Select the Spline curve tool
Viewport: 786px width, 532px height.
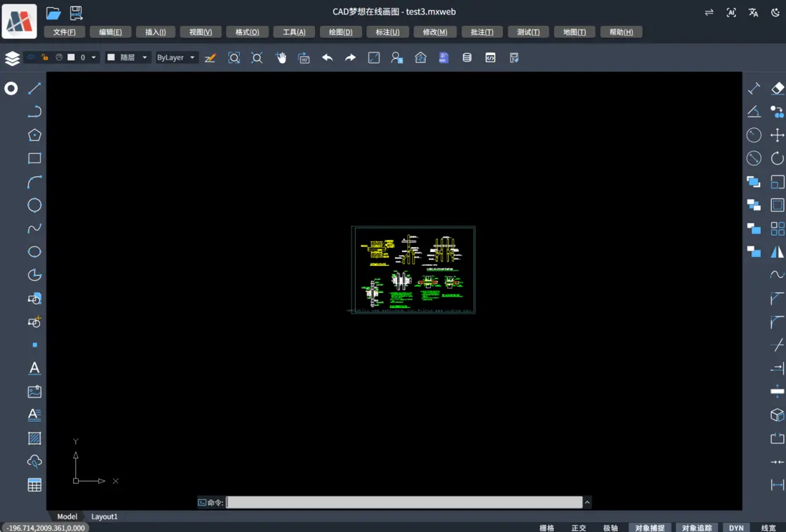point(34,228)
